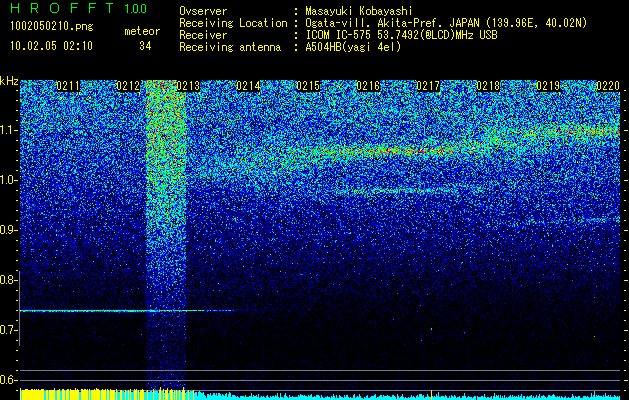629x400 pixels.
Task: Click the 0213 time marker
Action: (188, 86)
